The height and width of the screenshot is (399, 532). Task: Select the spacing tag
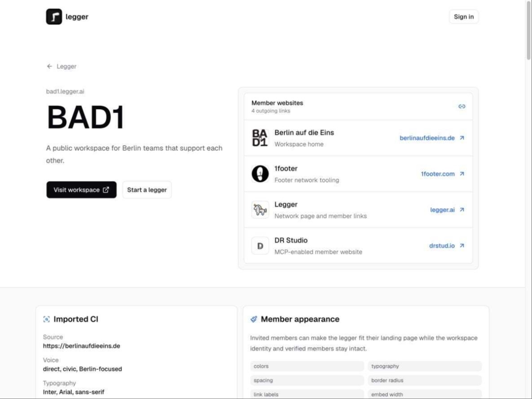[307, 380]
